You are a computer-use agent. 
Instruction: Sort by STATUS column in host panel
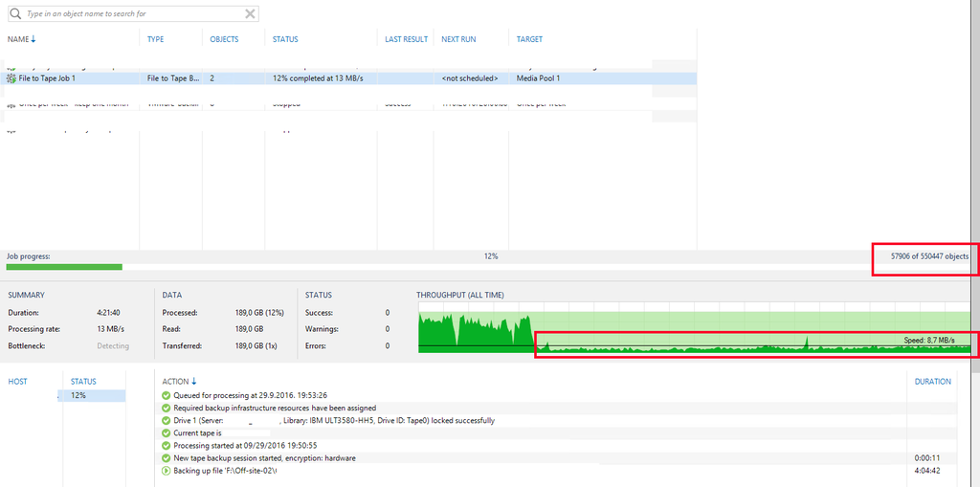pyautogui.click(x=83, y=382)
